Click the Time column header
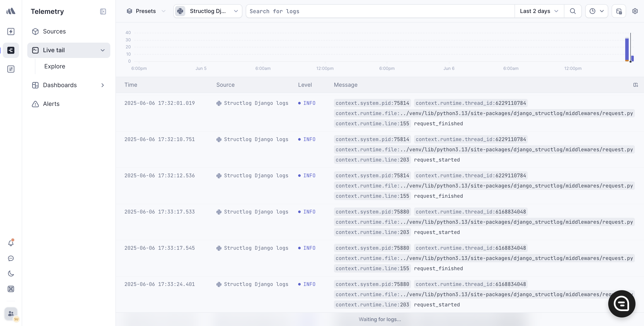 (131, 85)
